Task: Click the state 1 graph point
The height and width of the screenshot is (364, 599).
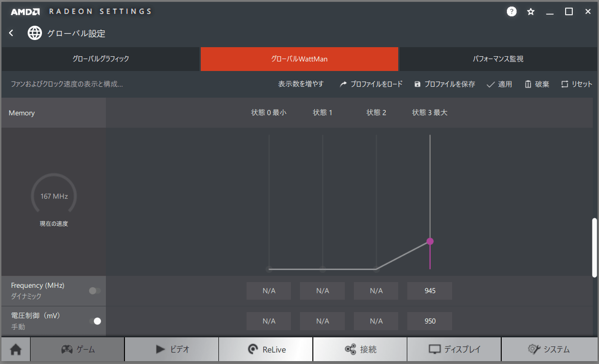Action: tap(323, 269)
